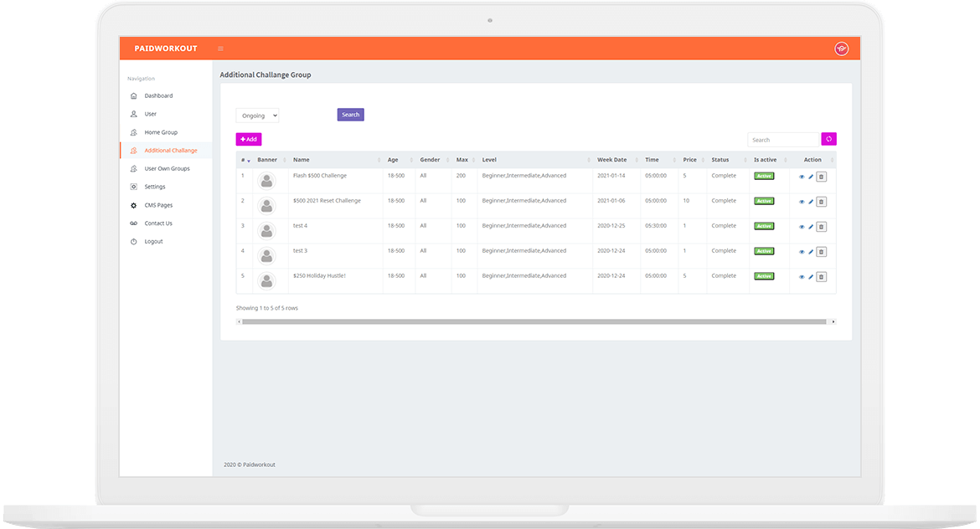
Task: Open User in the navigation
Action: [x=151, y=115]
